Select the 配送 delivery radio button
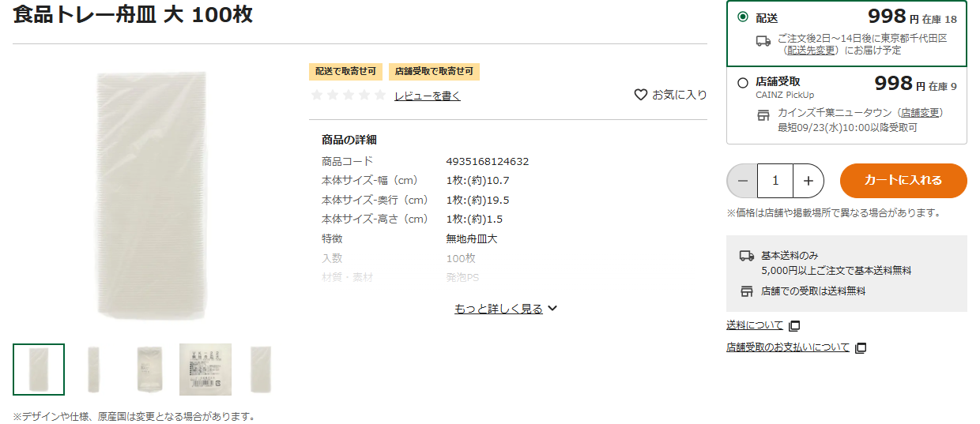The height and width of the screenshot is (424, 980). coord(742,17)
